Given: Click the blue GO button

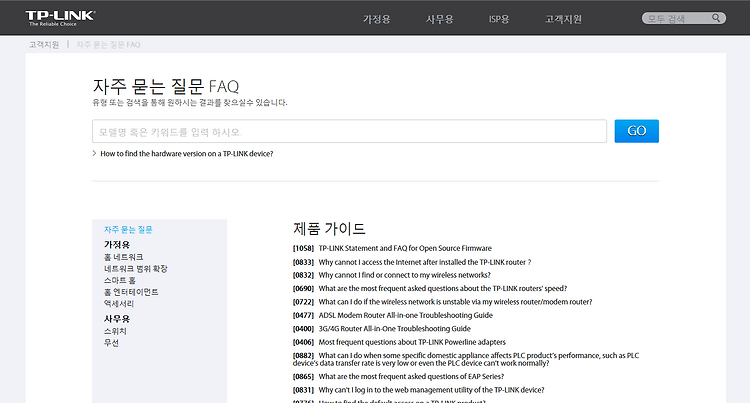Looking at the screenshot, I should pos(637,131).
